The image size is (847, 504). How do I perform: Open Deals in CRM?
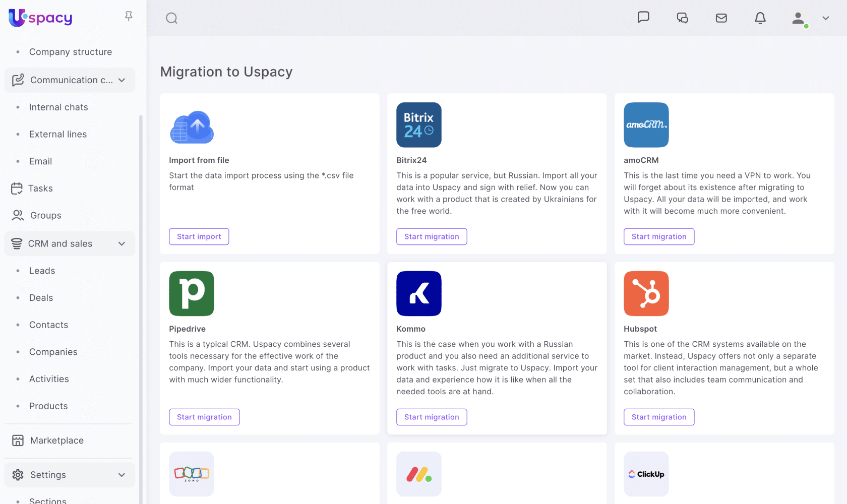41,298
